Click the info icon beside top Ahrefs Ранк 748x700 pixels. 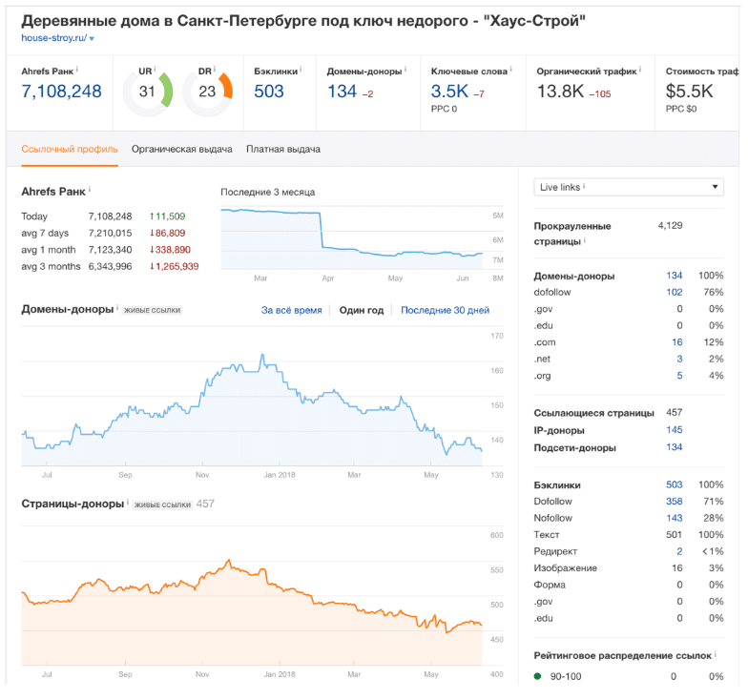77,69
